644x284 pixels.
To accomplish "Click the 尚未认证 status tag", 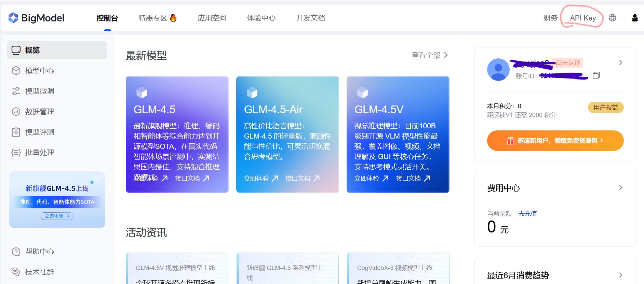I will click(568, 63).
